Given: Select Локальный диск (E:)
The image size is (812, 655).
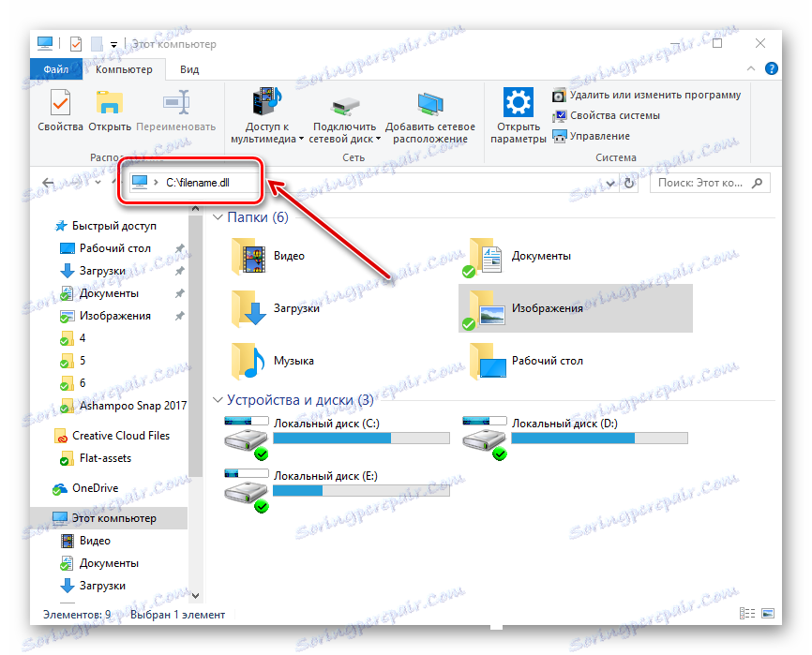Looking at the screenshot, I should 338,489.
